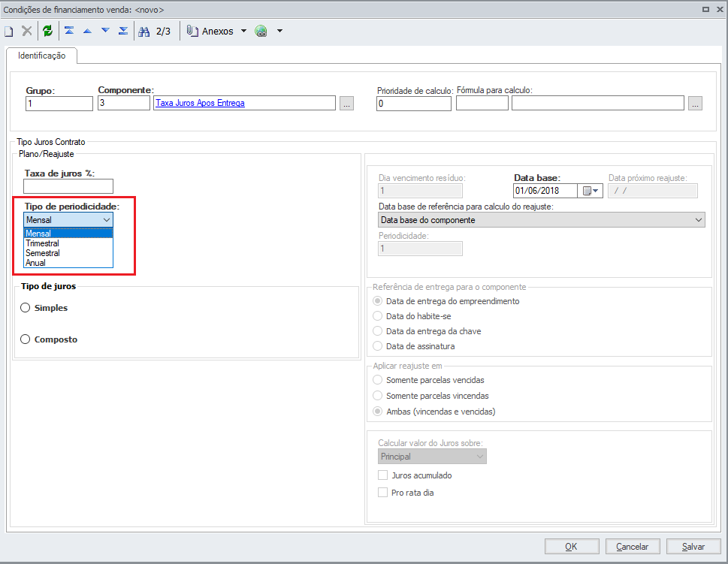The image size is (728, 564).
Task: Maximize the financing conditions window
Action: click(x=705, y=9)
